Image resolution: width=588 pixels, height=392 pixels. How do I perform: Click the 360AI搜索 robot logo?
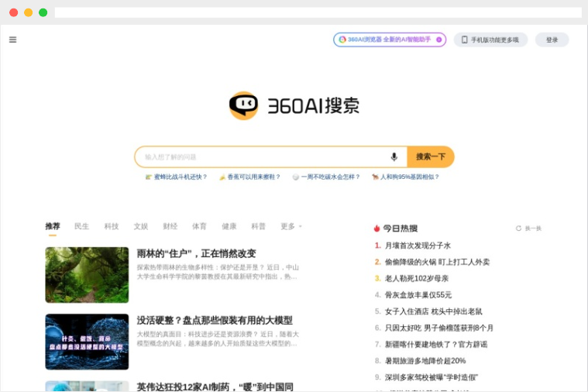point(243,105)
